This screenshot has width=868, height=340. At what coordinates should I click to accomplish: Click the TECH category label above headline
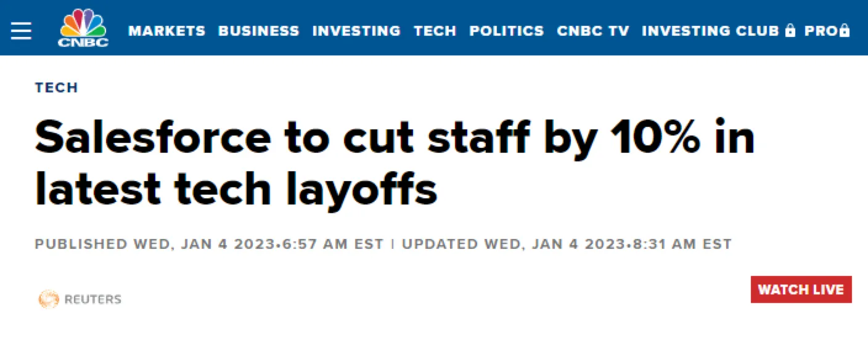pyautogui.click(x=57, y=87)
